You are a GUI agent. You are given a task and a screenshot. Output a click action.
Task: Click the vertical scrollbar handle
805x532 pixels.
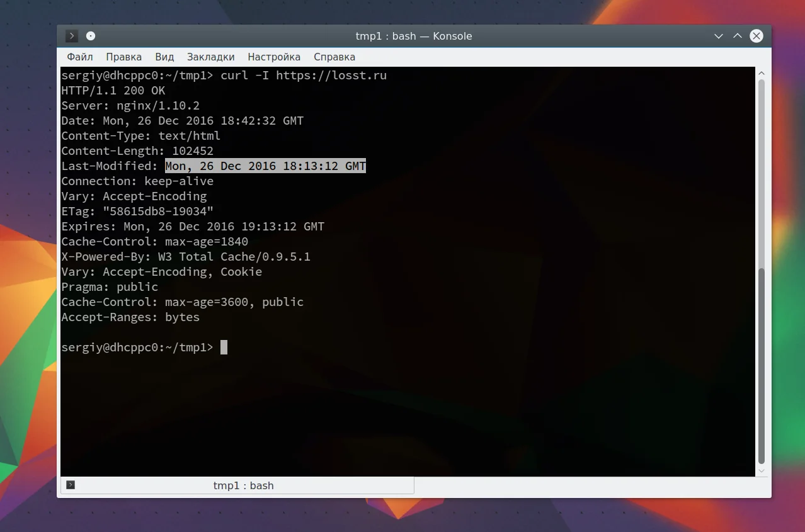[x=762, y=365]
